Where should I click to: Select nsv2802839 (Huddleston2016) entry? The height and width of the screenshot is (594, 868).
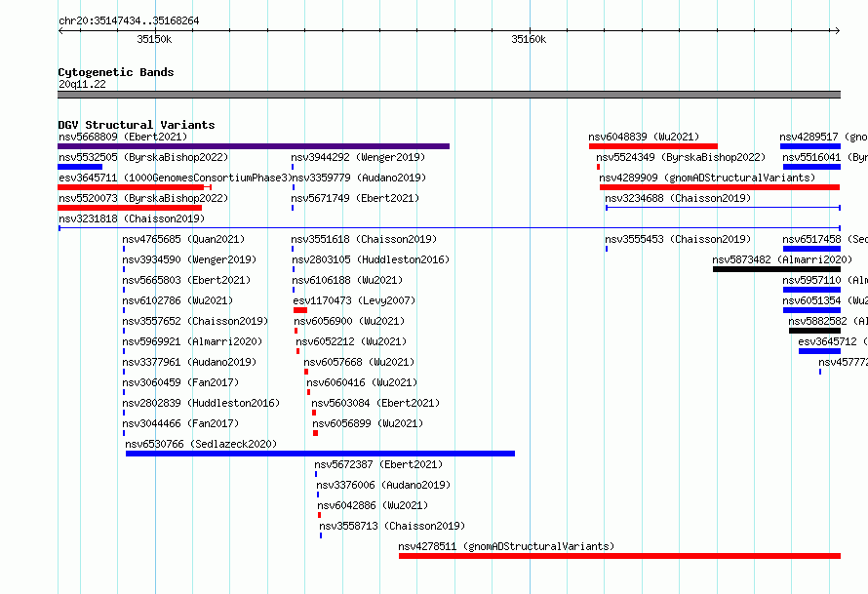pos(201,403)
